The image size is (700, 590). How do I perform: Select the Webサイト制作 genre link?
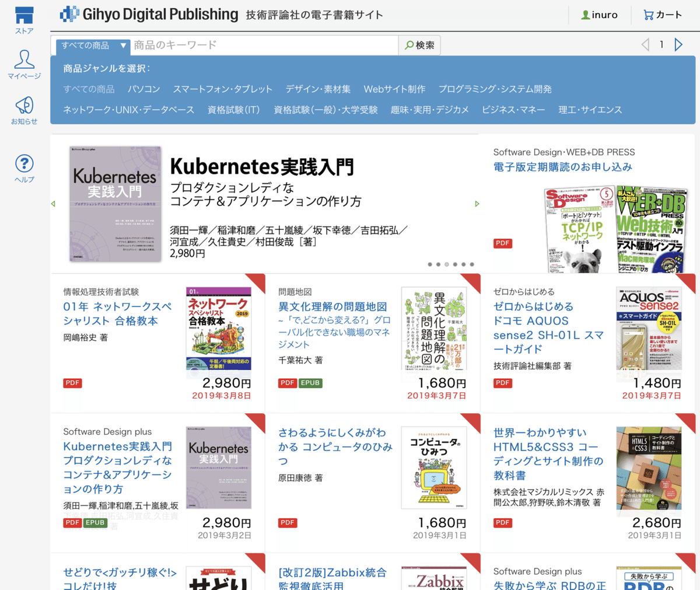pyautogui.click(x=394, y=88)
